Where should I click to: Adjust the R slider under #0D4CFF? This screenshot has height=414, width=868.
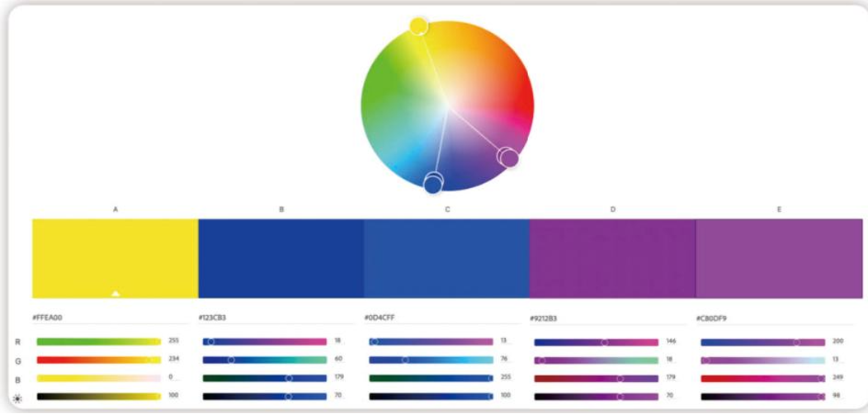[431, 341]
